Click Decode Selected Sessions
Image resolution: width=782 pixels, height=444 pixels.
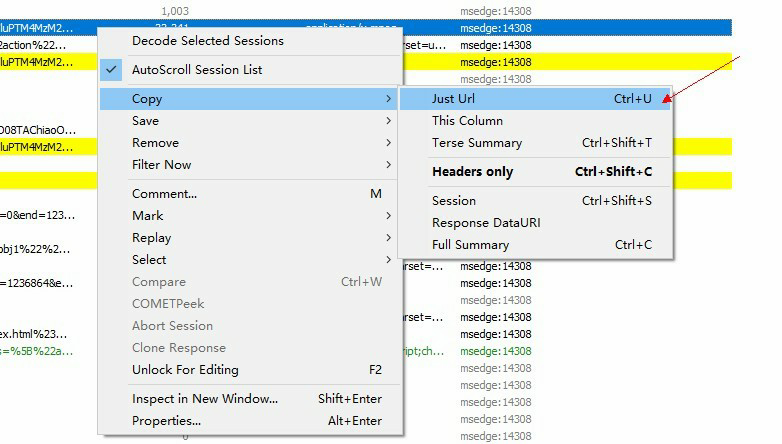click(207, 41)
